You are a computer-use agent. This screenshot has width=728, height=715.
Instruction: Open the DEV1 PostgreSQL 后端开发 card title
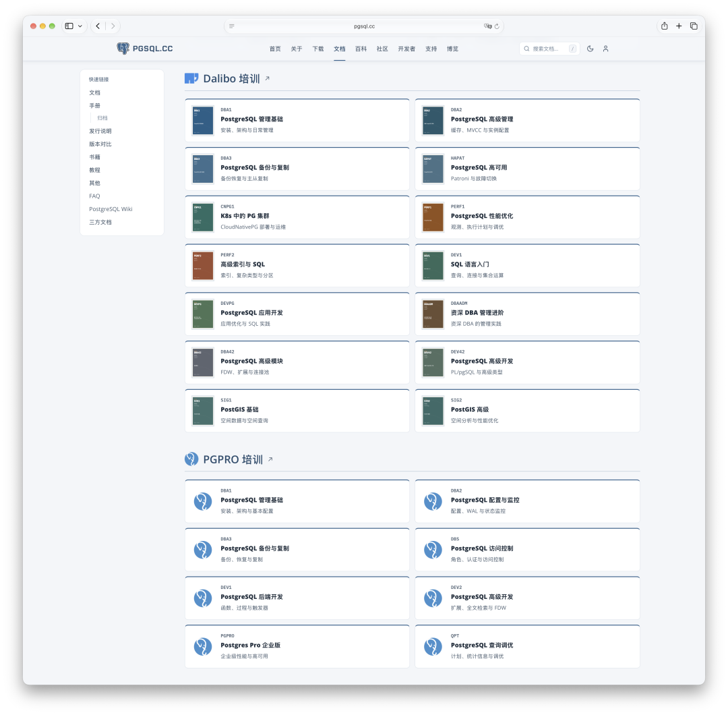pyautogui.click(x=251, y=597)
